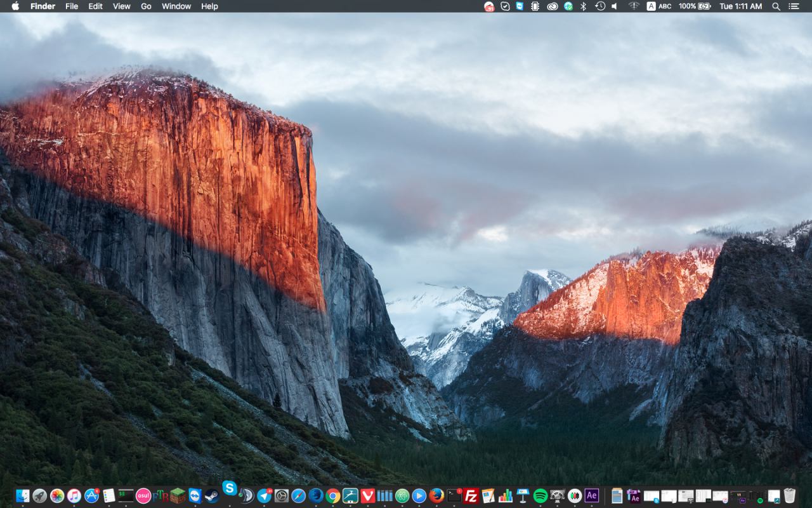Viewport: 812px width, 508px height.
Task: Open the Window menu in Finder
Action: (176, 6)
